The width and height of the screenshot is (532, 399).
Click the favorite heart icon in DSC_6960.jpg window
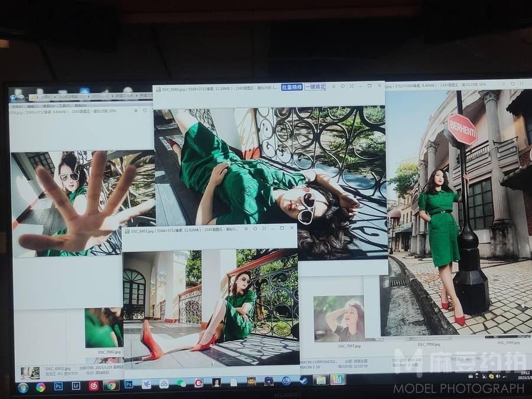click(x=343, y=86)
